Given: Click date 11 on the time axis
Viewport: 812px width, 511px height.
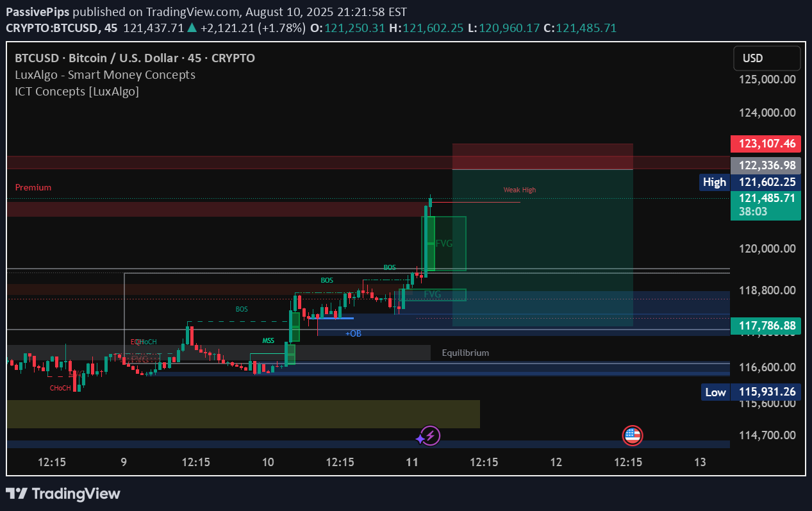Looking at the screenshot, I should pos(412,462).
